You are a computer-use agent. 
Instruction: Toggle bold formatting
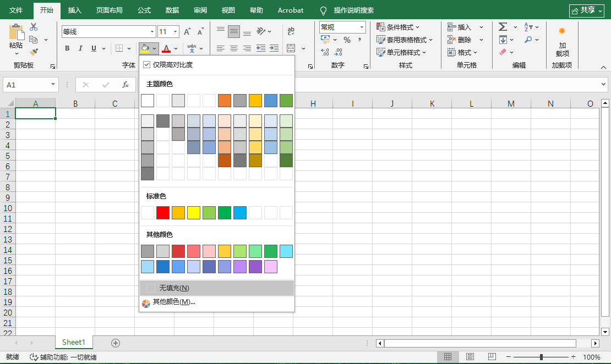point(67,48)
